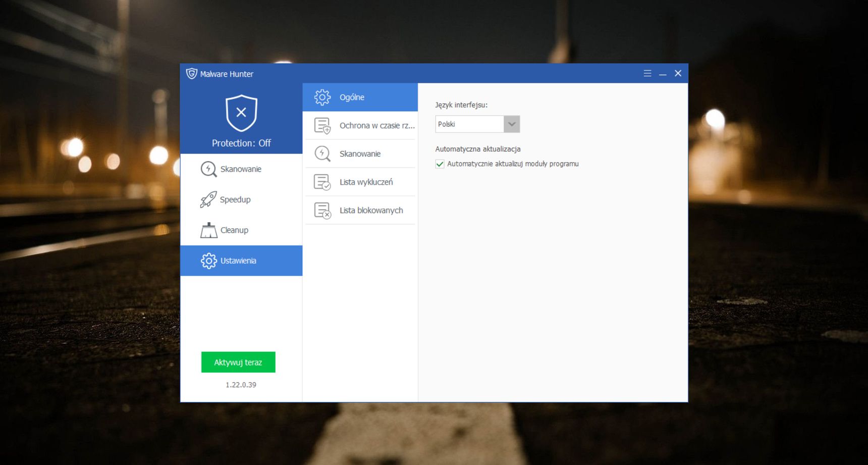Select the Ustawienia sidebar item
The height and width of the screenshot is (465, 868).
click(x=241, y=261)
